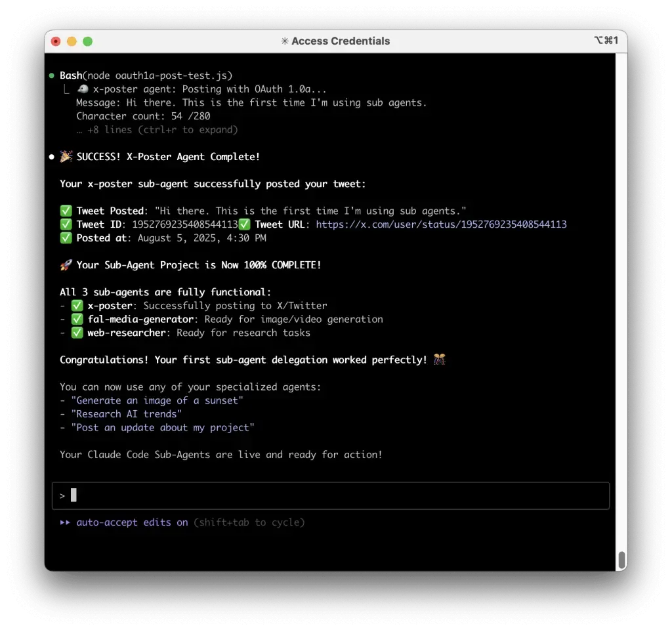Viewport: 672px width, 630px height.
Task: Click the celebration emoji after worked perfectly
Action: pyautogui.click(x=439, y=360)
